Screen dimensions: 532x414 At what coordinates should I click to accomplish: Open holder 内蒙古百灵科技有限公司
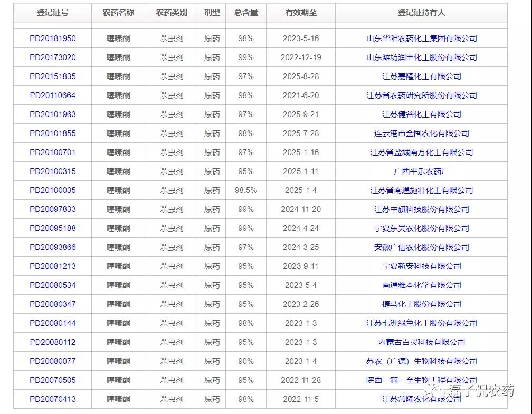coord(421,342)
